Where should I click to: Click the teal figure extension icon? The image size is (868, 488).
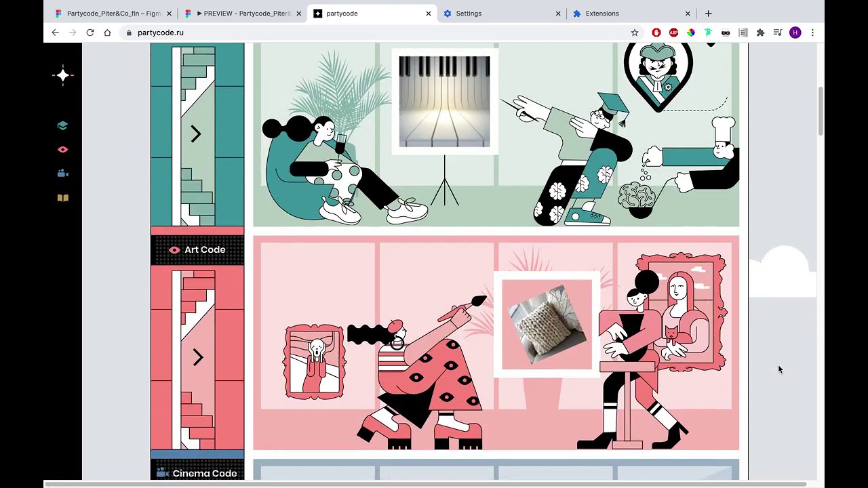(x=708, y=33)
